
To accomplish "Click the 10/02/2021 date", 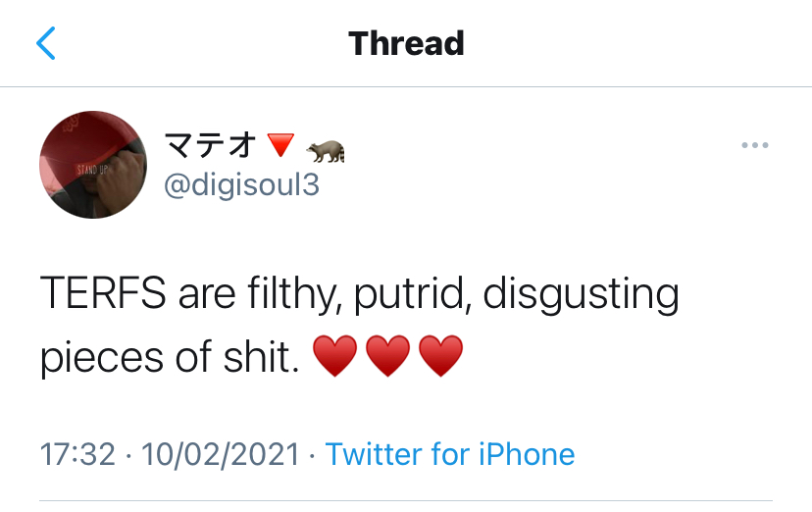I will click(x=220, y=454).
